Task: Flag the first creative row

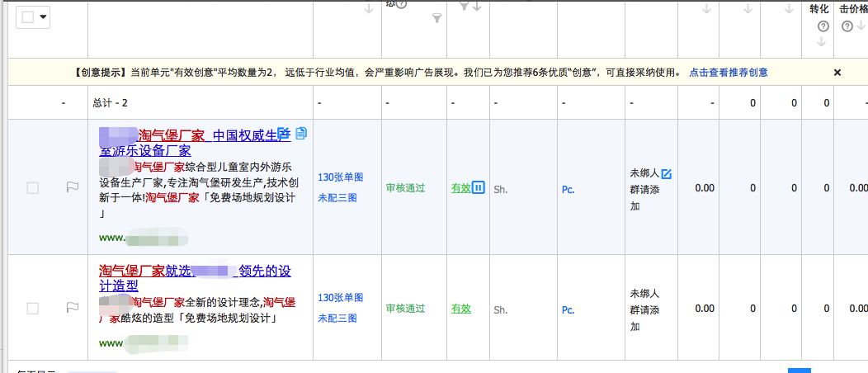Action: pyautogui.click(x=72, y=187)
